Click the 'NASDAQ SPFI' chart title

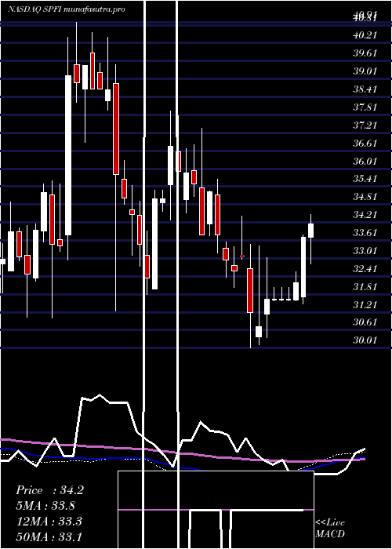(34, 9)
